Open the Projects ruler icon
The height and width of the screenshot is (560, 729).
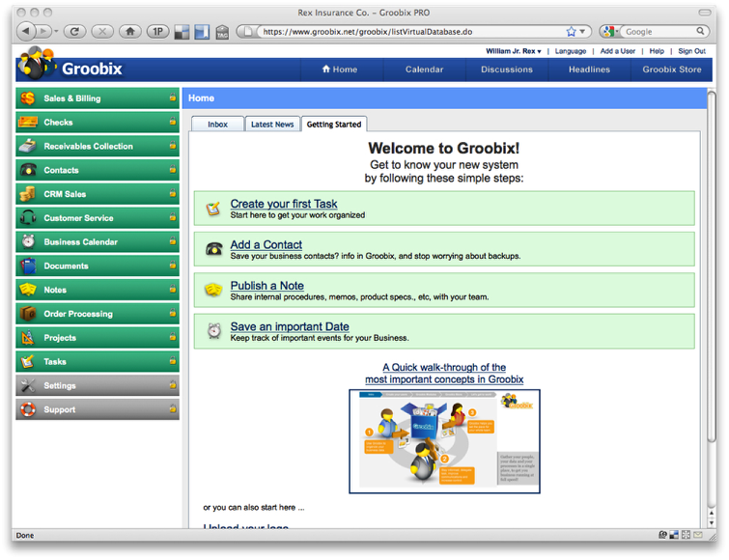(x=28, y=337)
